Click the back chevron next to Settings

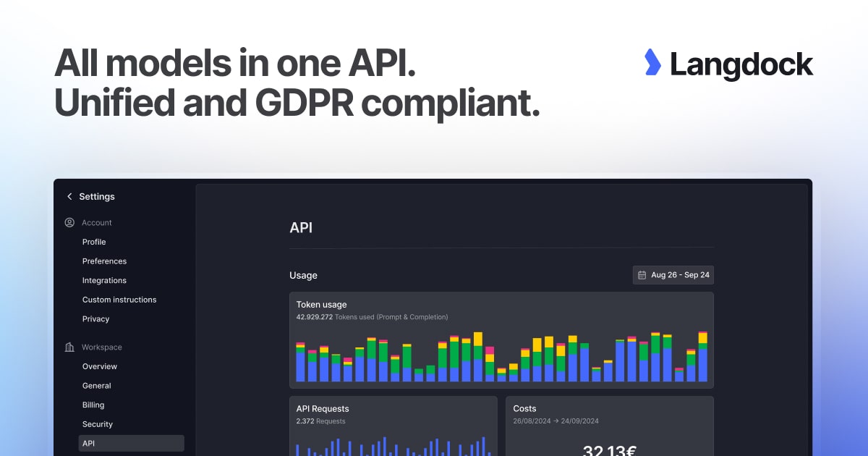point(69,196)
